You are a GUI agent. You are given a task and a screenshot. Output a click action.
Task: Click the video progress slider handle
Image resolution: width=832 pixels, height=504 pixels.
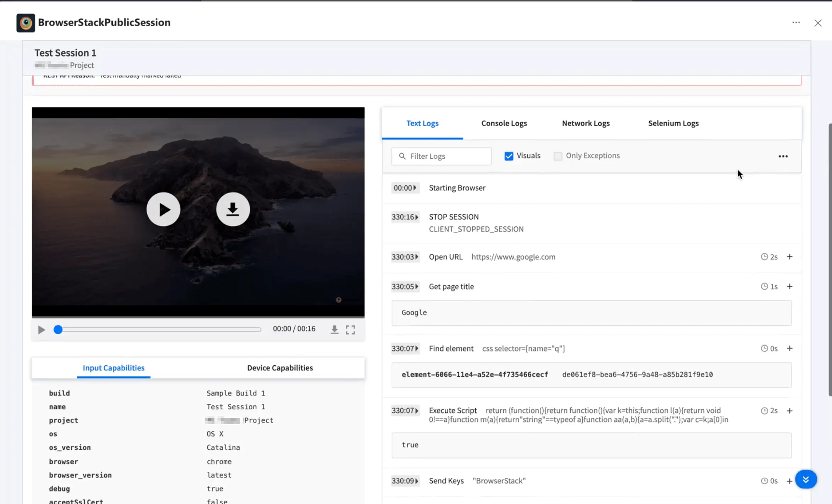[58, 330]
